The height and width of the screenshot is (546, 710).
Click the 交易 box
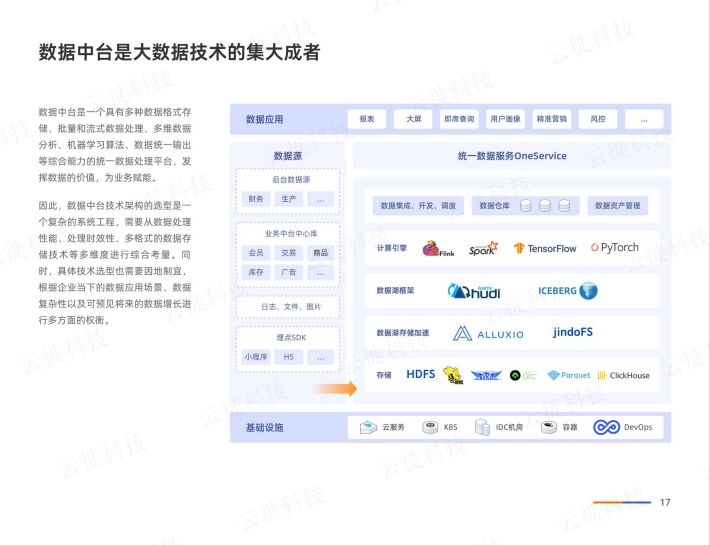[x=288, y=253]
